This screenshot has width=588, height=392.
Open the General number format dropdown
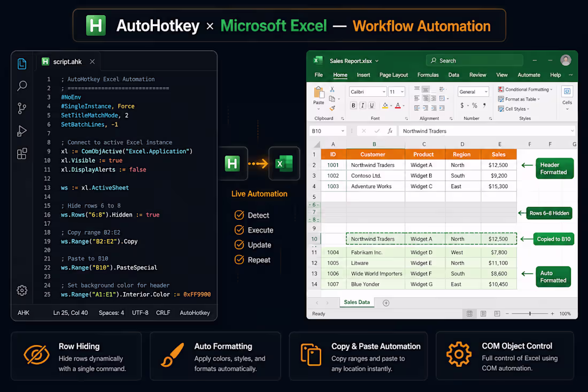(x=486, y=92)
